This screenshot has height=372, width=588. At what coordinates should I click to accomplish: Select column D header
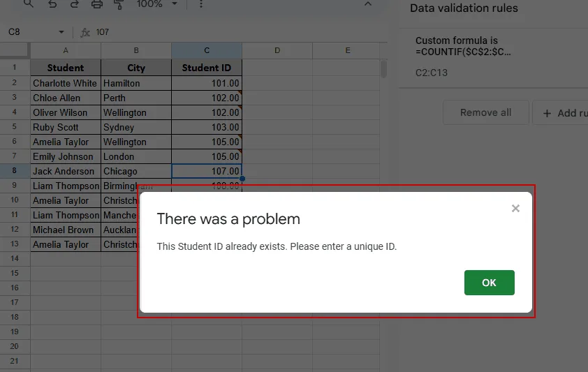click(277, 50)
